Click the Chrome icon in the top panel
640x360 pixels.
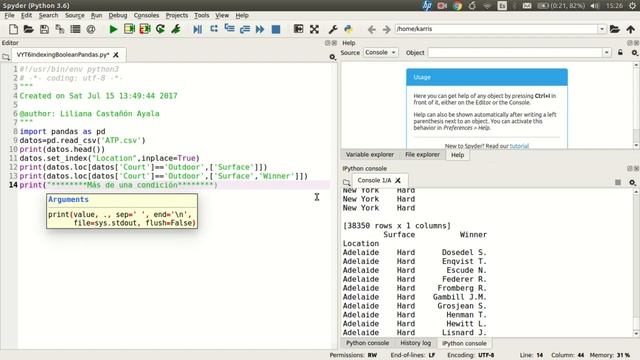(x=458, y=6)
